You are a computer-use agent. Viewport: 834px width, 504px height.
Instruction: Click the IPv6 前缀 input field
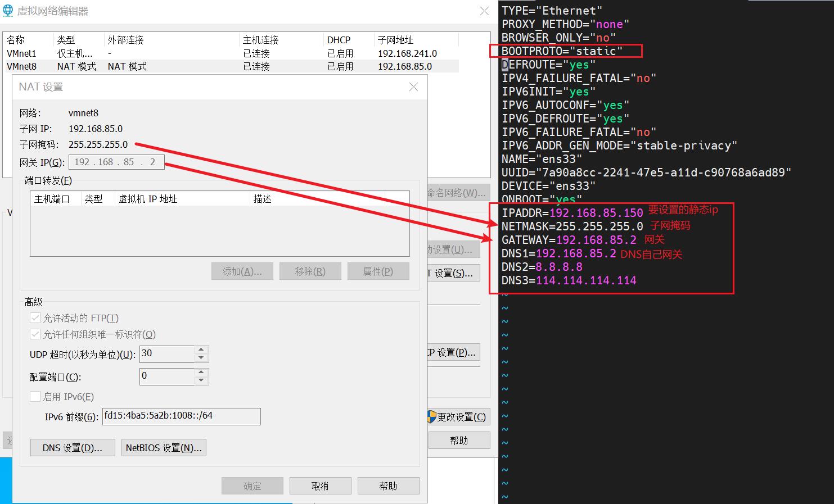182,416
